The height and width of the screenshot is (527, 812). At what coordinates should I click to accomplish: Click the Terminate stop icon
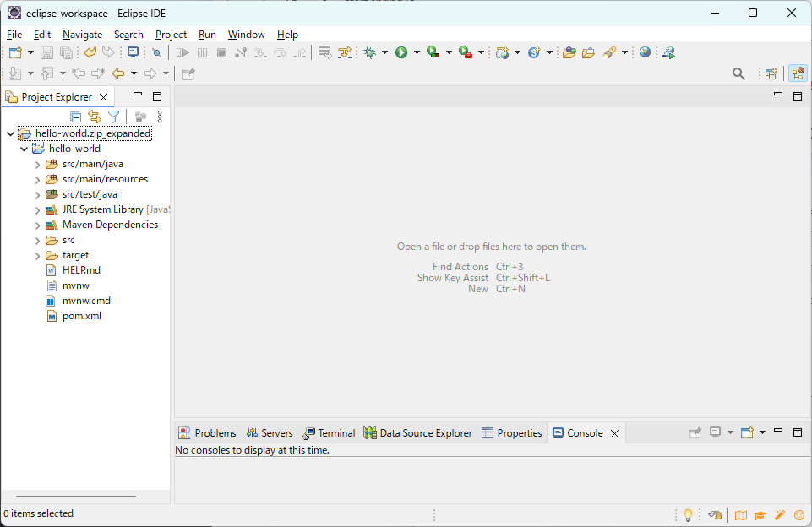[x=221, y=52]
